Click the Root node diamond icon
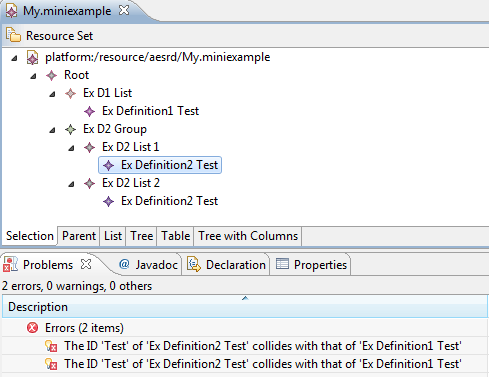The height and width of the screenshot is (377, 489). 51,75
